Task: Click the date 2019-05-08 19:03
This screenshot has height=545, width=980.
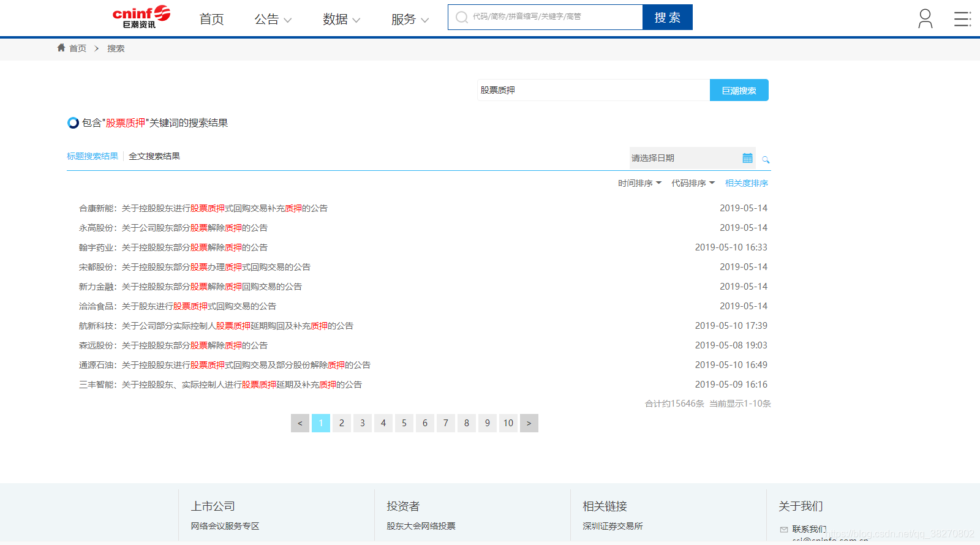Action: pyautogui.click(x=731, y=345)
